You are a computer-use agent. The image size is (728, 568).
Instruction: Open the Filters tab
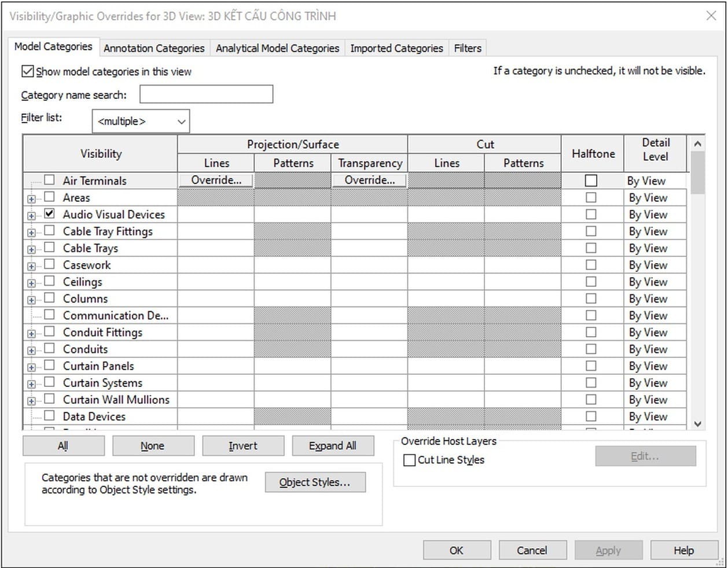coord(468,48)
